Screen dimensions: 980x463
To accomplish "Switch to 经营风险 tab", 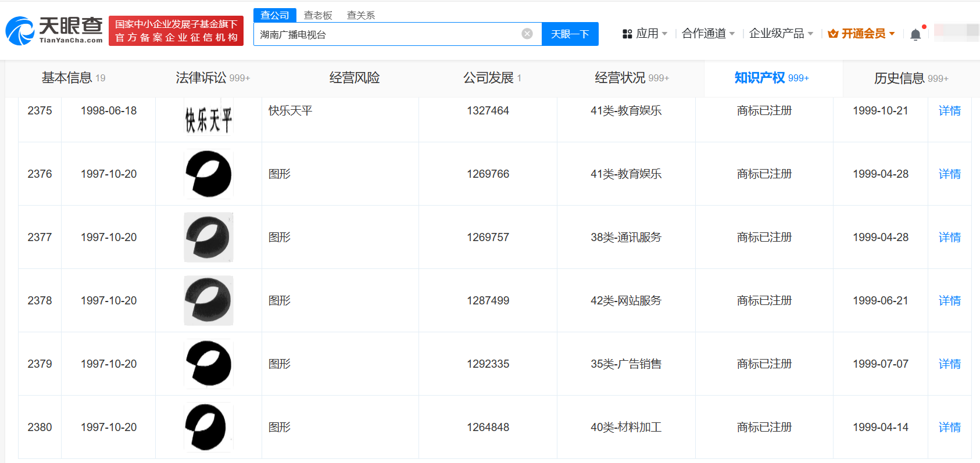I will click(x=355, y=78).
